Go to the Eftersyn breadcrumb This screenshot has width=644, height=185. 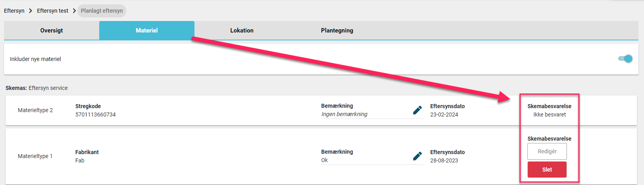click(14, 11)
